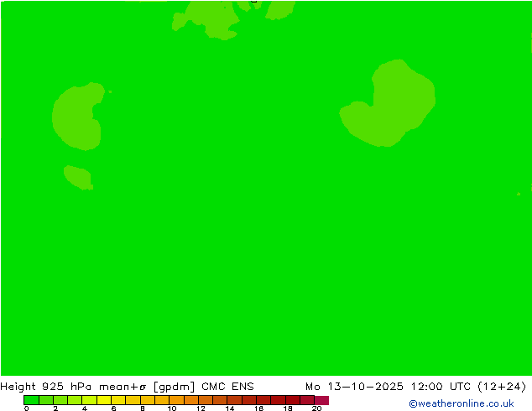Click the legend value '14'
Image resolution: width=532 pixels, height=411 pixels.
(230, 408)
